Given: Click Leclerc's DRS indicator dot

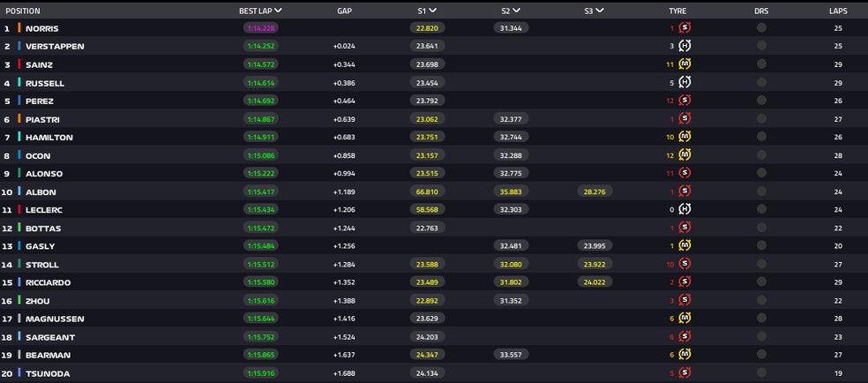Looking at the screenshot, I should pos(762,209).
